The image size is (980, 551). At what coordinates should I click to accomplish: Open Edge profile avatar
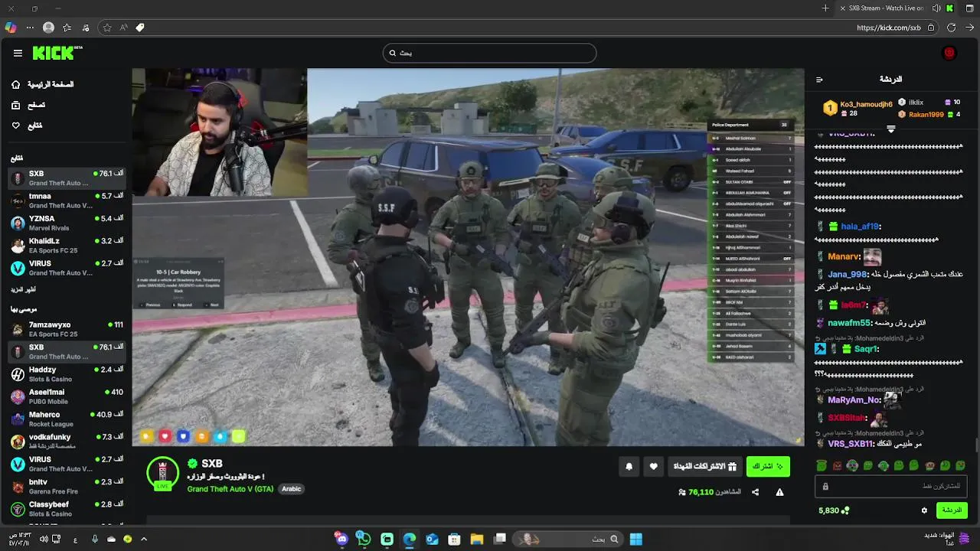49,28
